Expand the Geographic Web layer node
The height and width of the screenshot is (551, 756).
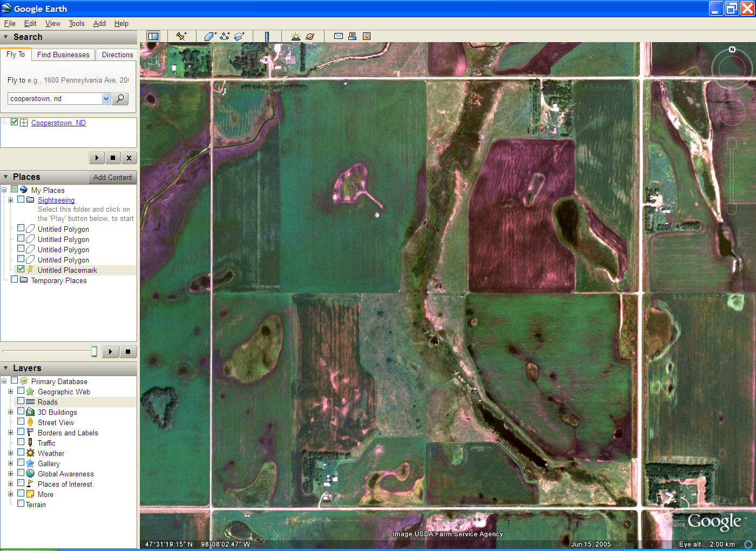click(x=10, y=392)
